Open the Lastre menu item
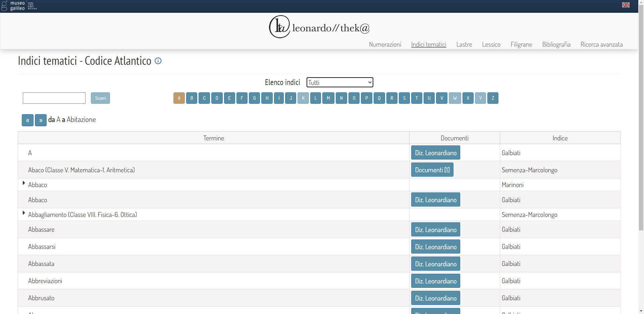The image size is (644, 314). (x=464, y=44)
